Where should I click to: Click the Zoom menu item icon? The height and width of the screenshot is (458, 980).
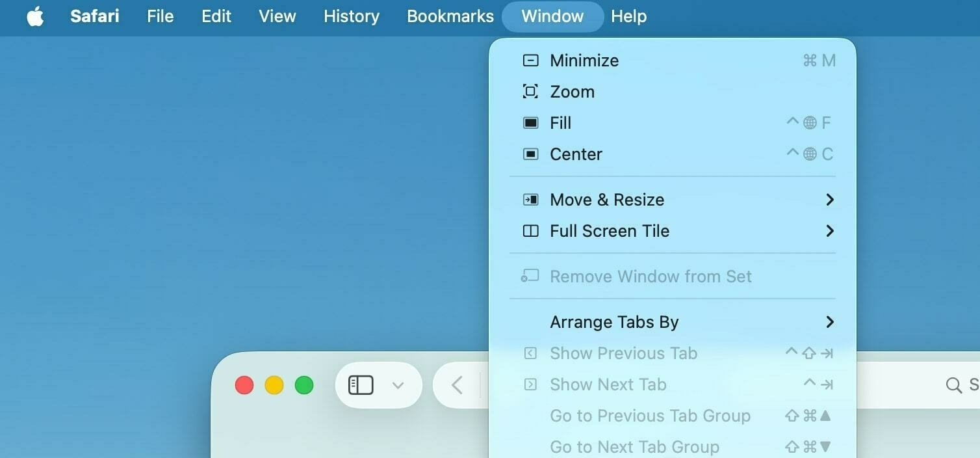[x=531, y=92]
